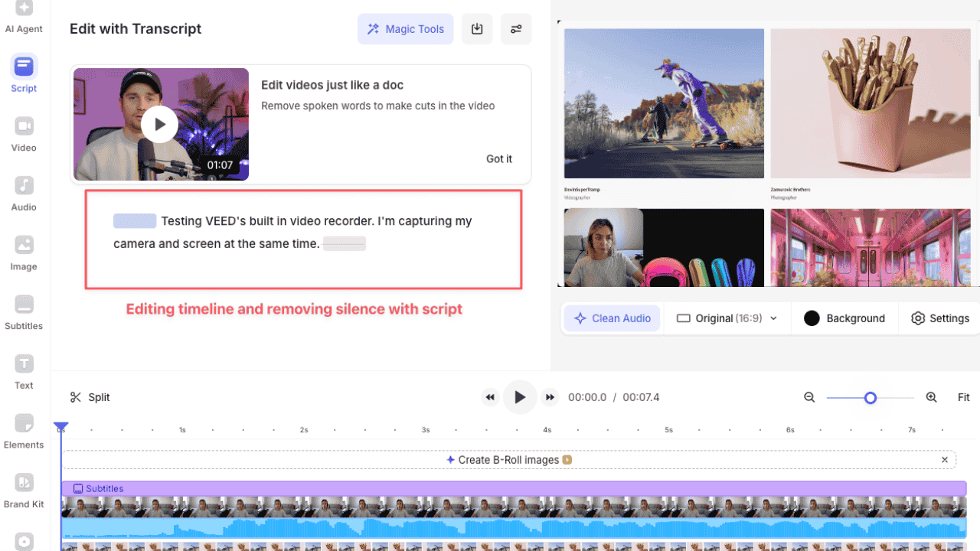Open the Original 16:9 aspect ratio dropdown

point(726,318)
